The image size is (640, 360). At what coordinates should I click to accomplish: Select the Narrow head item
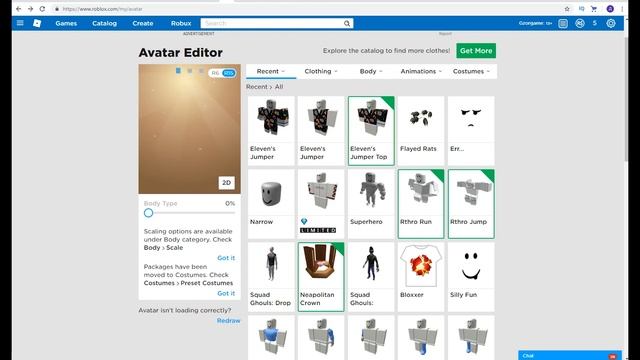coord(271,204)
